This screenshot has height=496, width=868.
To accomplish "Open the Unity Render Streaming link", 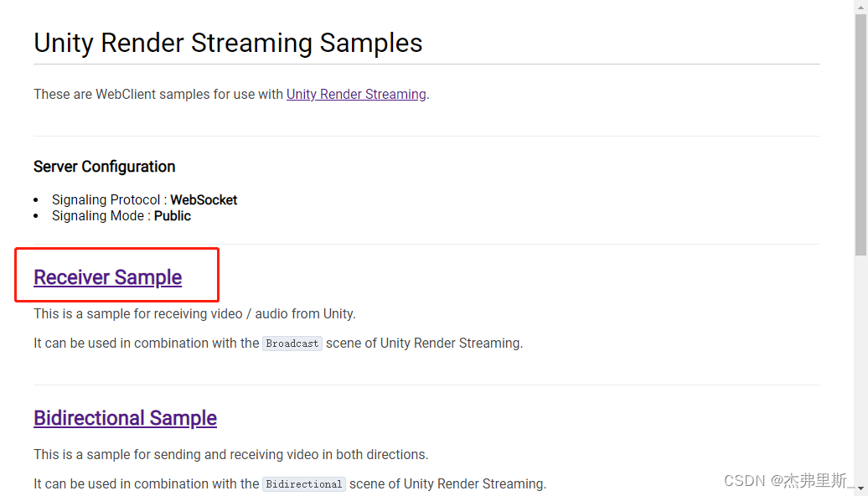I will pyautogui.click(x=356, y=94).
